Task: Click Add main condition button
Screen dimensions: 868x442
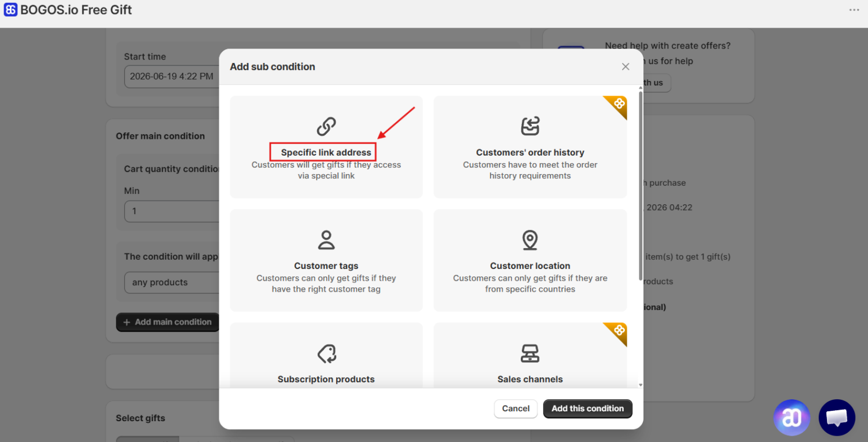Action: [x=167, y=322]
